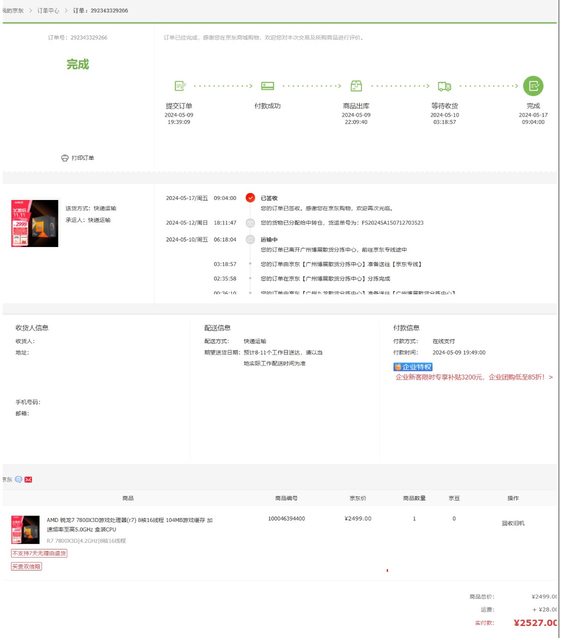
Task: Click the red signed-for checkmark marker
Action: pos(250,198)
